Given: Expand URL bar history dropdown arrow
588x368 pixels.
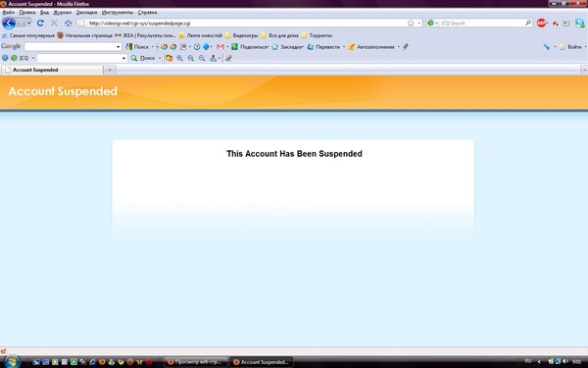Looking at the screenshot, I should coord(418,23).
